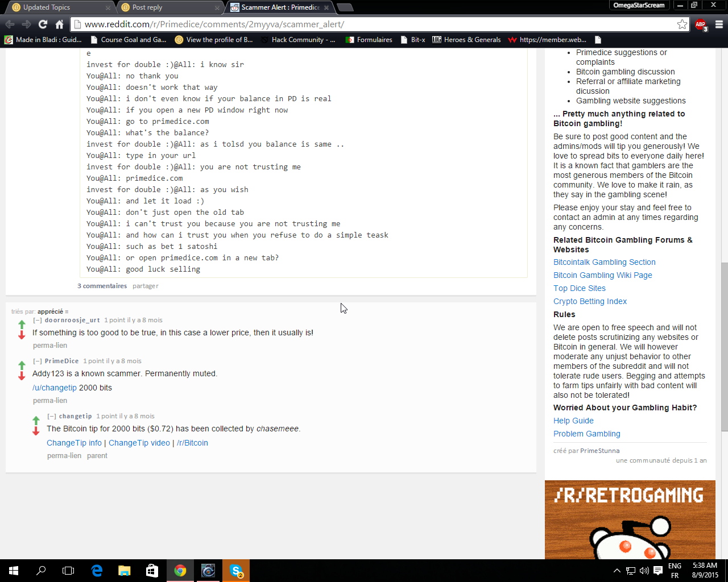Show hidden system tray icons
Viewport: 728px width, 582px height.
click(617, 571)
